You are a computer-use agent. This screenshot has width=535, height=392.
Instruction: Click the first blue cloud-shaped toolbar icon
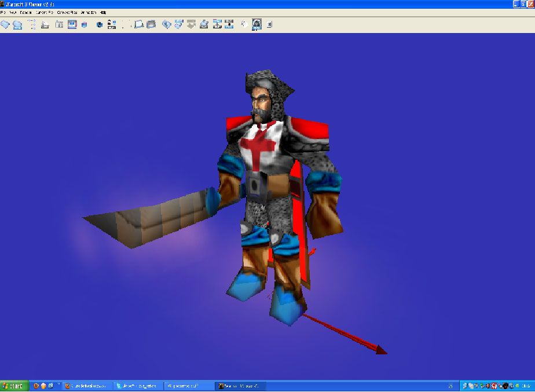pos(5,24)
